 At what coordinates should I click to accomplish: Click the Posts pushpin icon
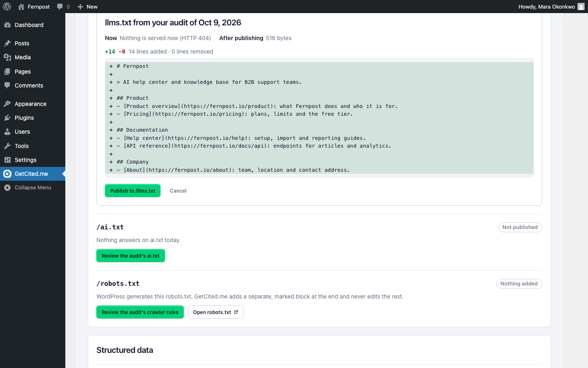click(7, 43)
